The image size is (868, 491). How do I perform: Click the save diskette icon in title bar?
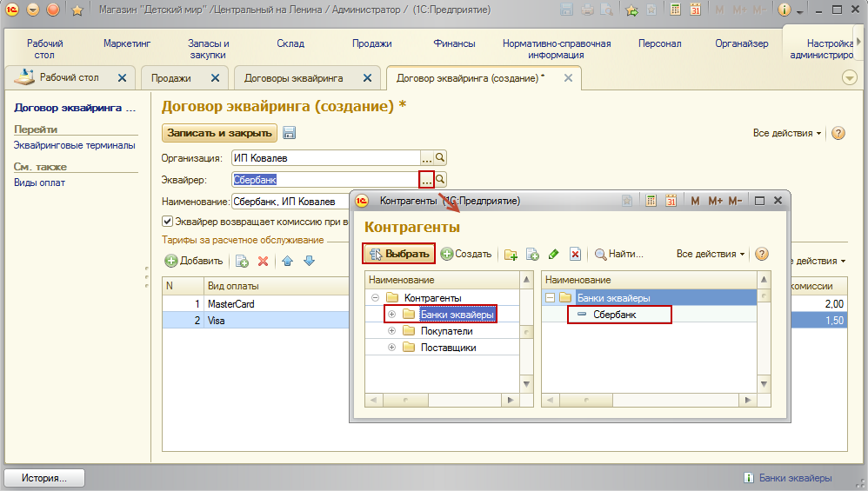566,10
